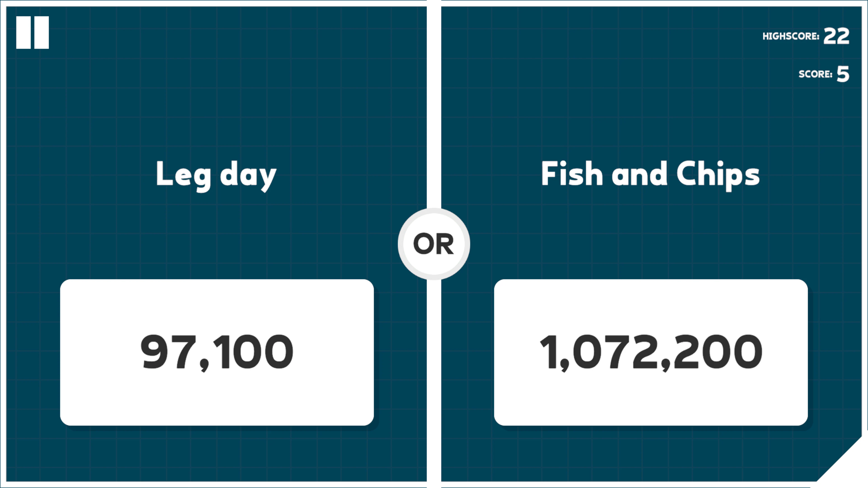Viewport: 868px width, 488px height.
Task: Pick the 1,072,200 answer card
Action: pos(651,352)
